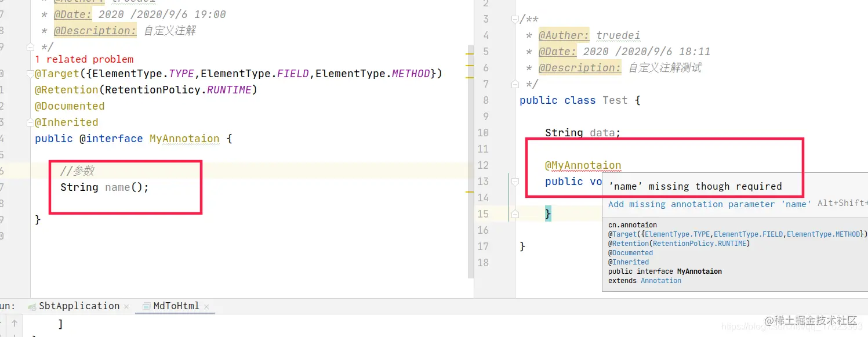
Task: Click 'cn.annotaion' package name in the popup
Action: click(633, 225)
